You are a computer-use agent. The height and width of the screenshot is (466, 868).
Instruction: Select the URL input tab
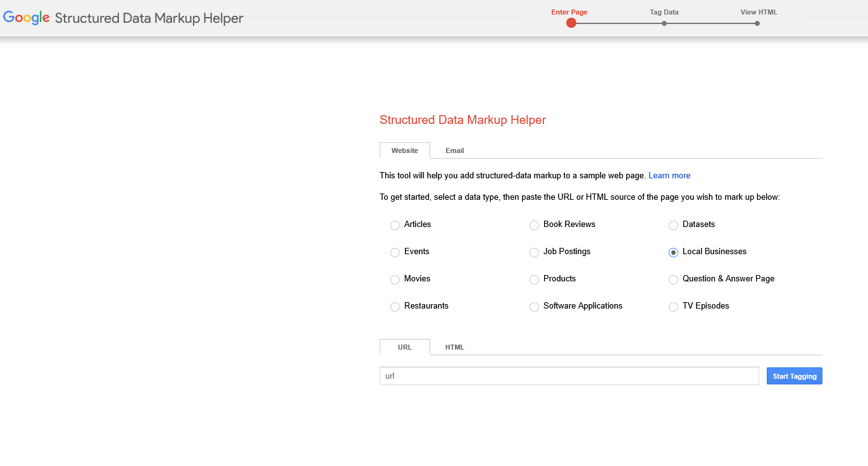[404, 347]
